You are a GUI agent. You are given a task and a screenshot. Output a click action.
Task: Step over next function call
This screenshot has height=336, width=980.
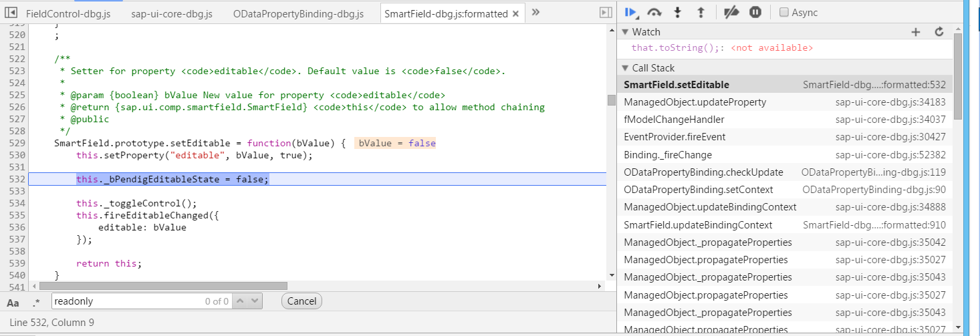[x=654, y=12]
